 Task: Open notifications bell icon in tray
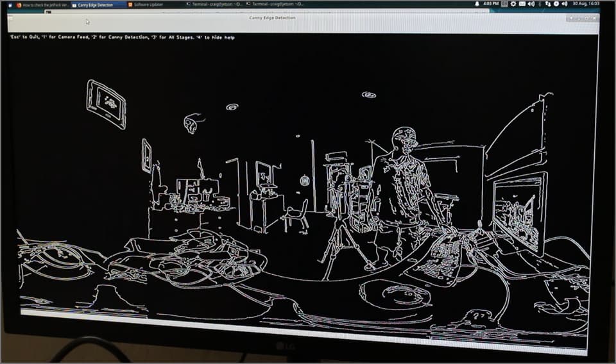[477, 4]
